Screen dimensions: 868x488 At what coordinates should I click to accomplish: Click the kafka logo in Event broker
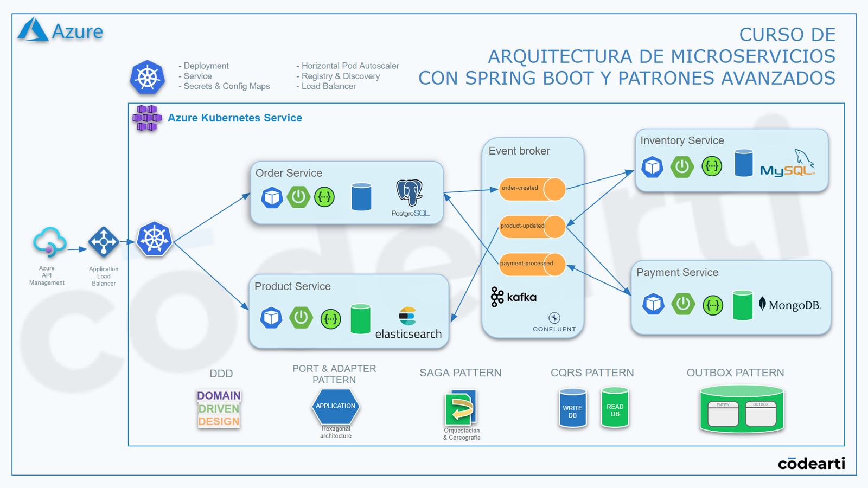pyautogui.click(x=513, y=297)
